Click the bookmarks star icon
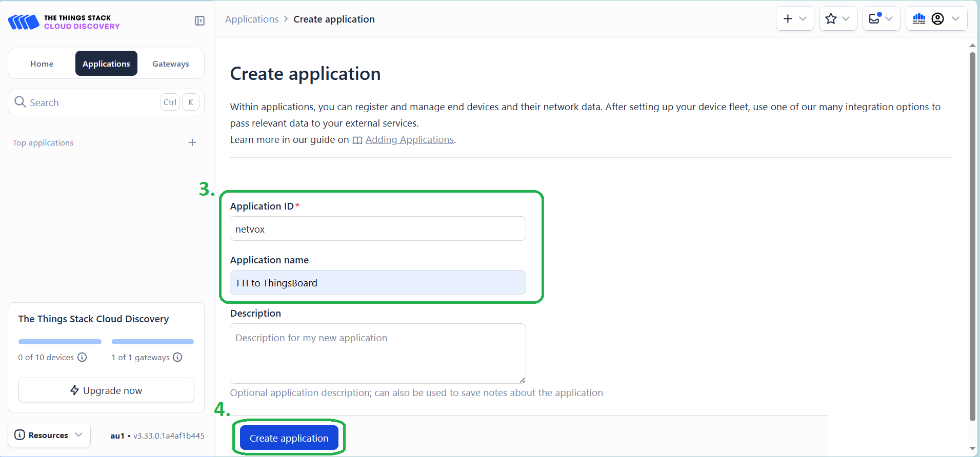This screenshot has width=980, height=457. coord(831,19)
